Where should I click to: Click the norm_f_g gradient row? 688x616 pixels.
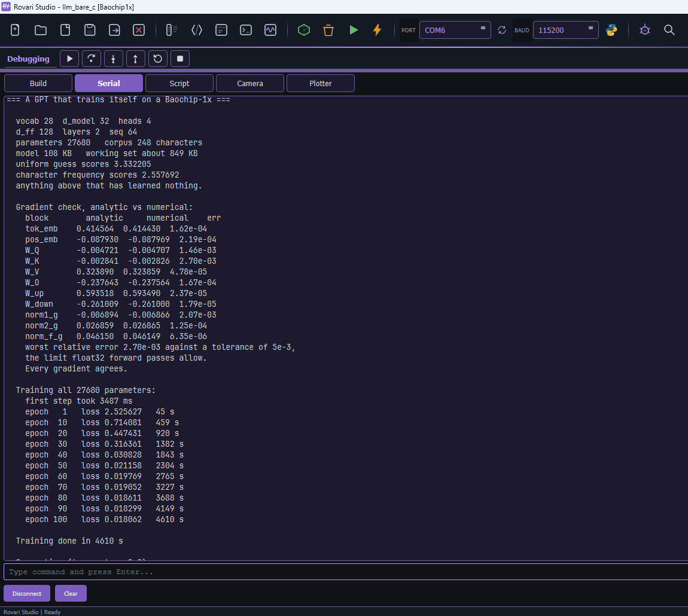click(x=116, y=336)
